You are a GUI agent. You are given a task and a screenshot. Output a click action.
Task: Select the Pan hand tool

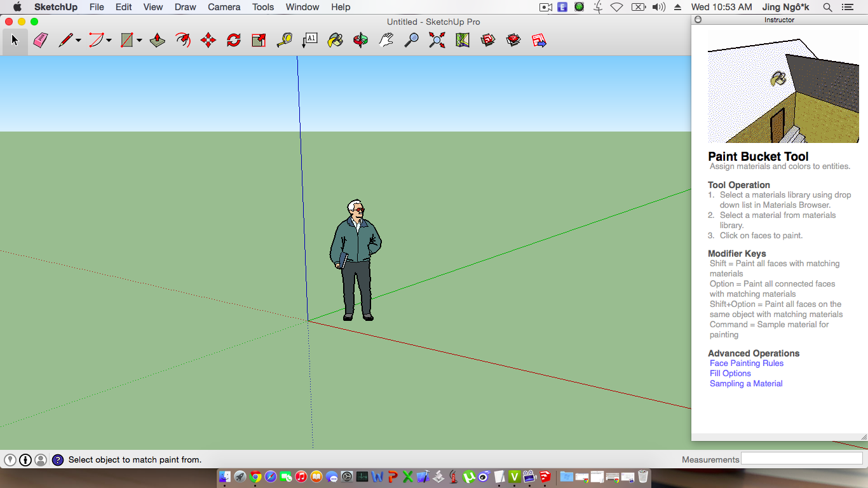(x=386, y=41)
